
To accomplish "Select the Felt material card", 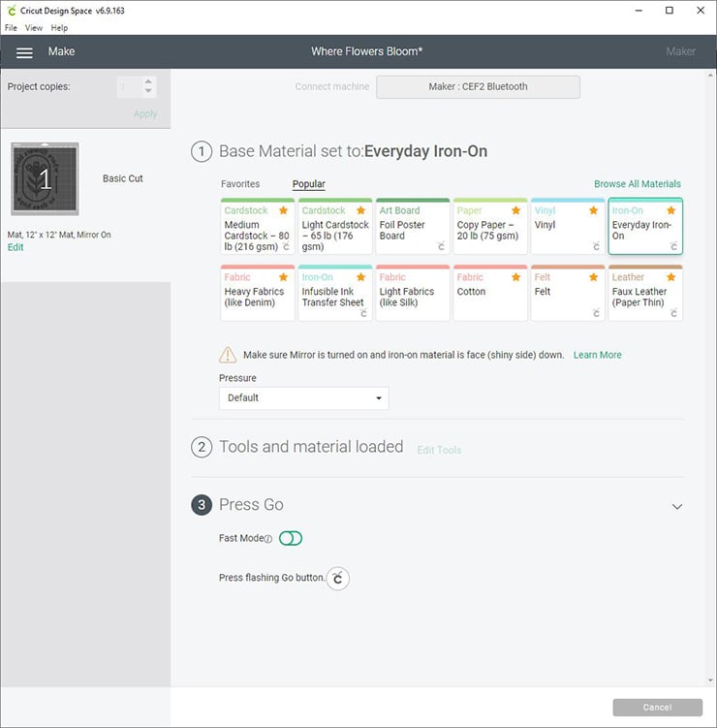I will 568,293.
